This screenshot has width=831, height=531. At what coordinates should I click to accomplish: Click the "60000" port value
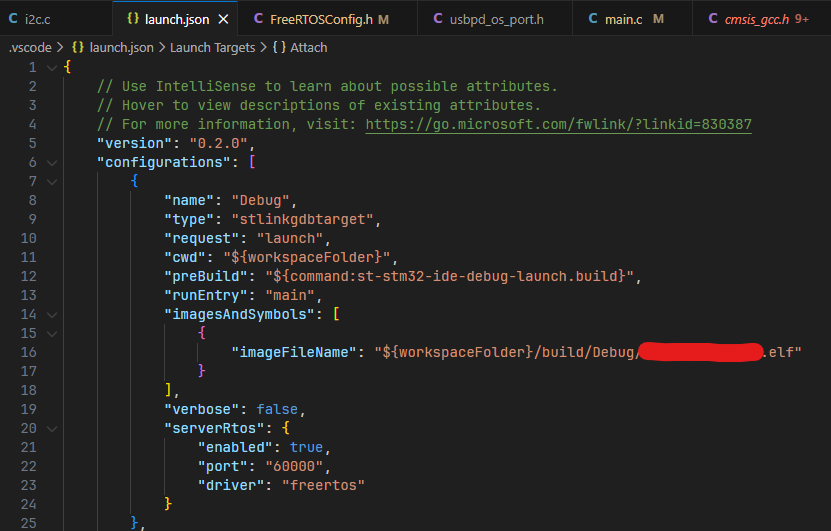294,466
